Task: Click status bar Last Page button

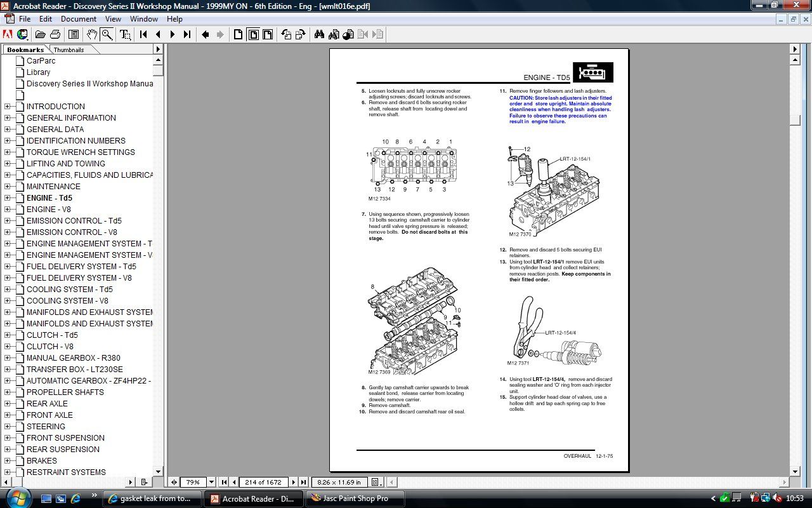Action: coord(303,483)
